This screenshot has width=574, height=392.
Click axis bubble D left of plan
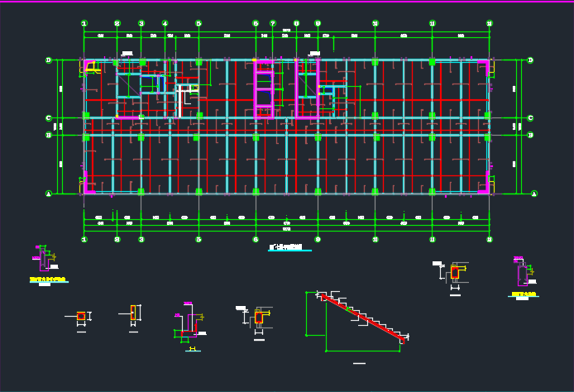(x=48, y=60)
